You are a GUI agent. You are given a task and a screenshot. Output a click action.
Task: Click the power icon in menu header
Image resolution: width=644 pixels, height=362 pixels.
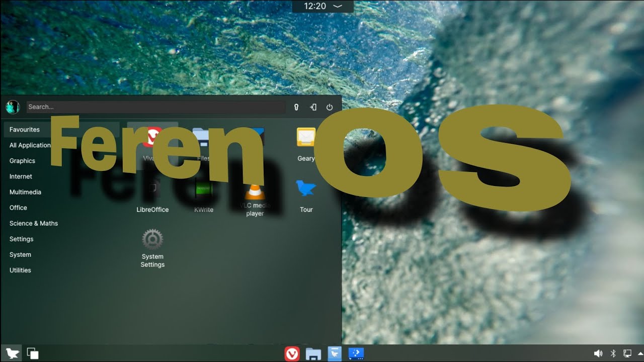(x=330, y=107)
